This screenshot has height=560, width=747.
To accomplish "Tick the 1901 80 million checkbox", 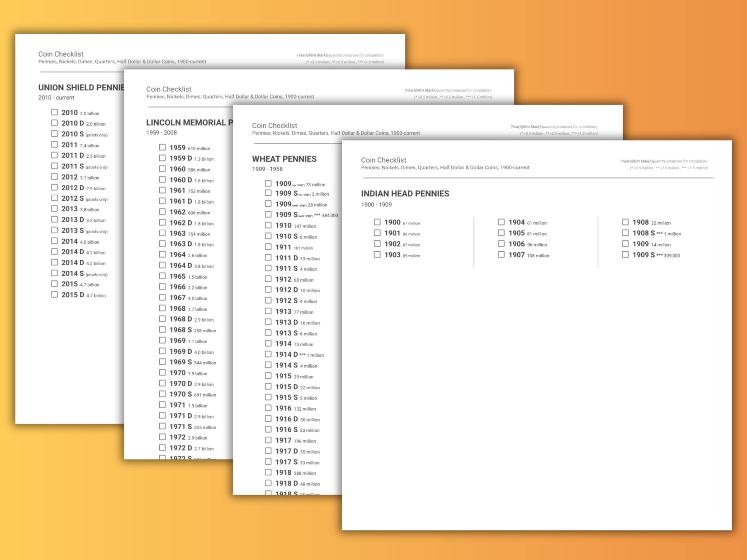I will pyautogui.click(x=377, y=233).
